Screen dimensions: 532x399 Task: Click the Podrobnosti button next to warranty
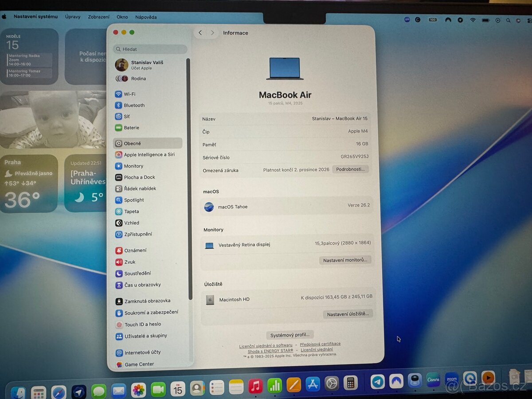pyautogui.click(x=350, y=169)
